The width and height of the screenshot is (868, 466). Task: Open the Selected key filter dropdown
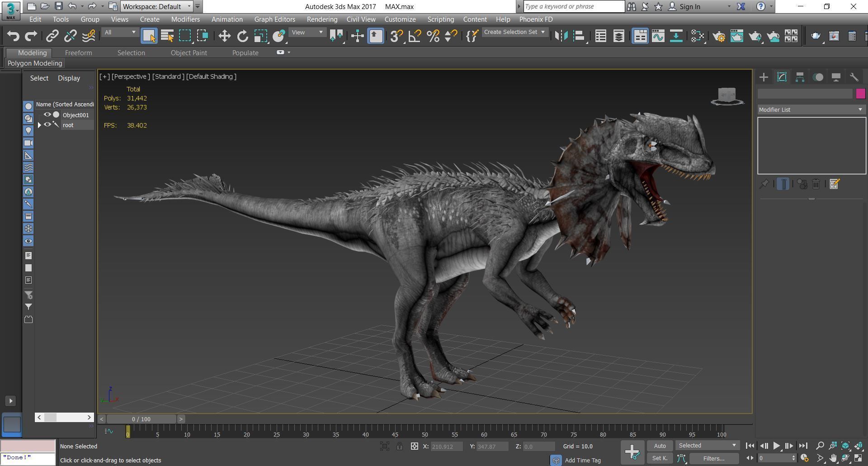click(708, 446)
